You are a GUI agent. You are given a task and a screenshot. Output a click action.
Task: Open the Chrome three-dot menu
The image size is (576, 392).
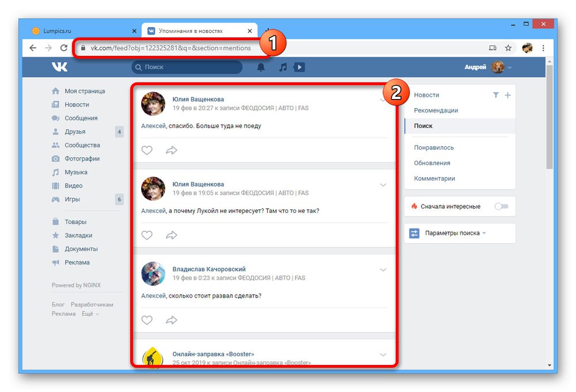click(543, 48)
